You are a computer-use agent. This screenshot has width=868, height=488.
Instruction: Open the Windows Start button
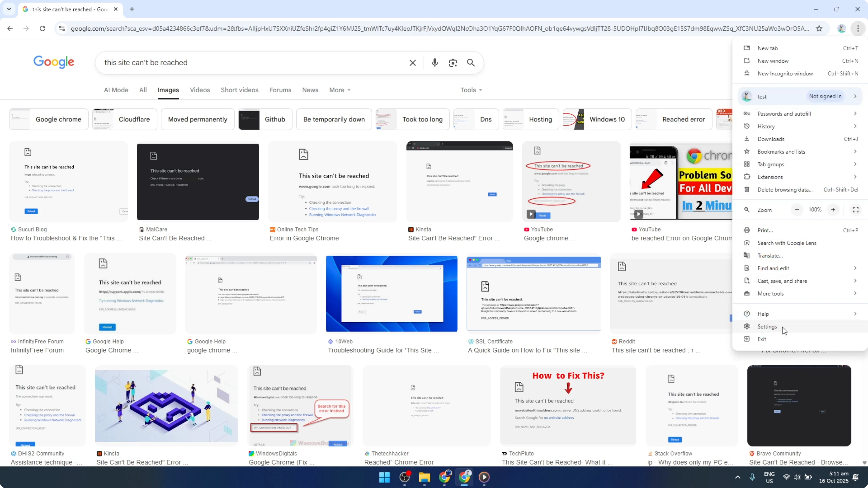[x=384, y=477]
